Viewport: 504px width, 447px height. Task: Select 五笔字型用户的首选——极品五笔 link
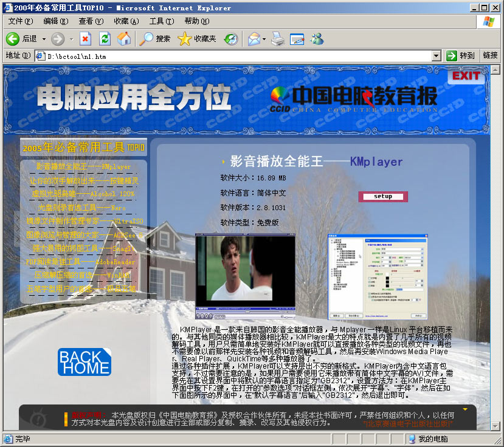click(81, 288)
